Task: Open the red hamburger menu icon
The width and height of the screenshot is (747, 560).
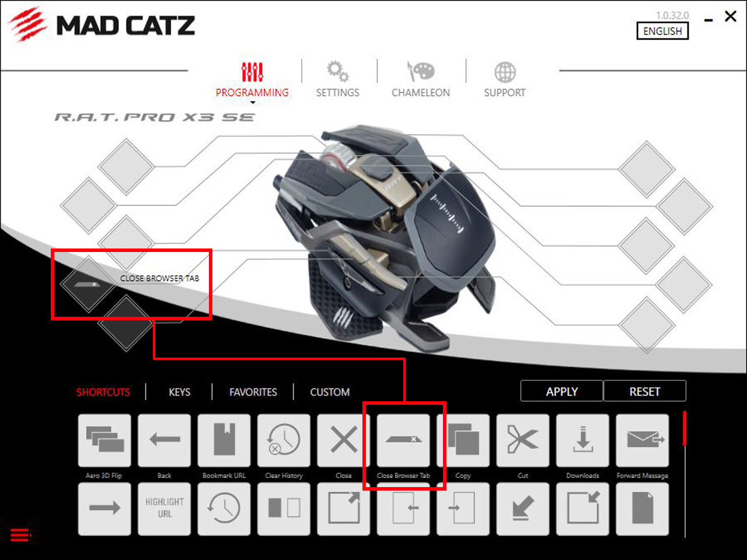Action: click(x=20, y=534)
